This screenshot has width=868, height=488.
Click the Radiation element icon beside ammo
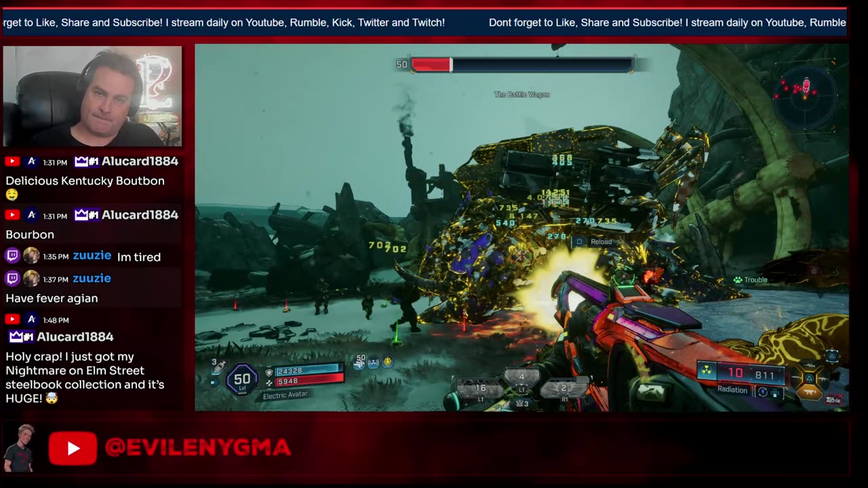pos(707,371)
